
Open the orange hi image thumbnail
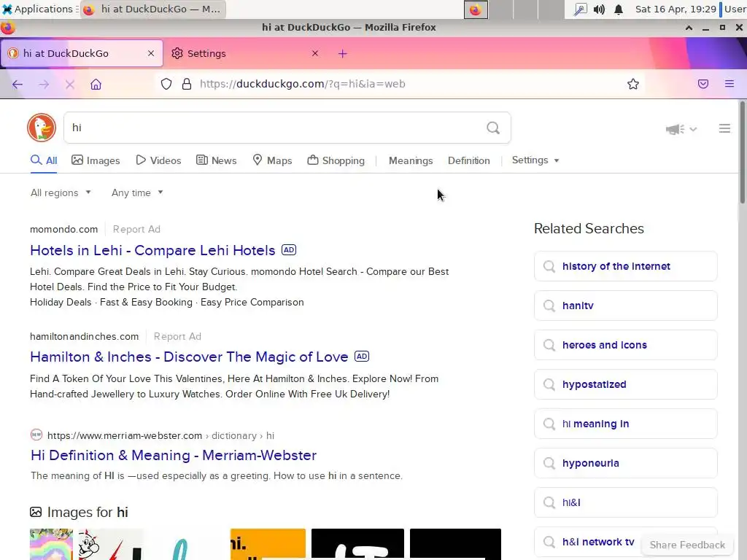[x=268, y=544]
